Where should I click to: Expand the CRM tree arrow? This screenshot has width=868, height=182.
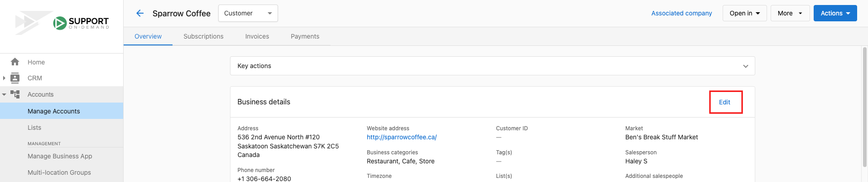pos(4,78)
